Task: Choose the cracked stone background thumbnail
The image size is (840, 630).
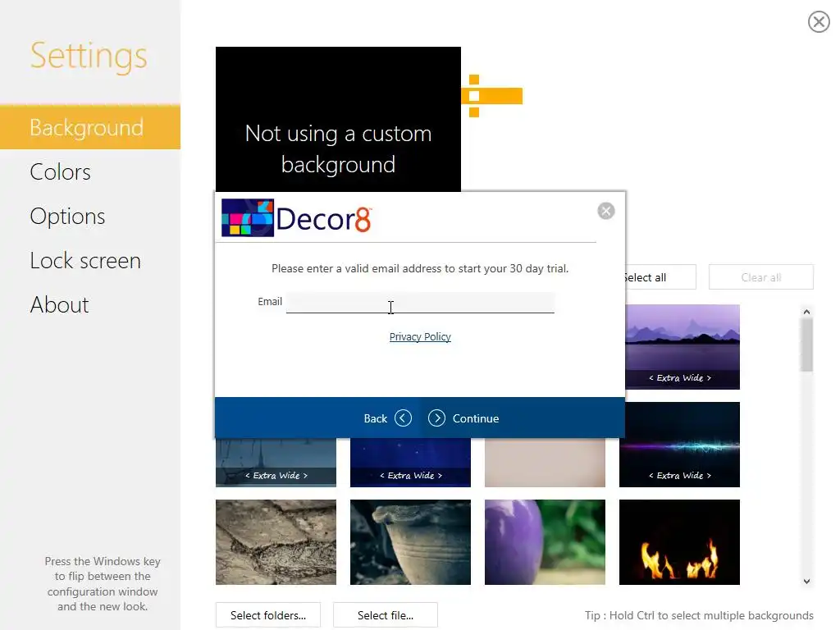Action: tap(276, 542)
